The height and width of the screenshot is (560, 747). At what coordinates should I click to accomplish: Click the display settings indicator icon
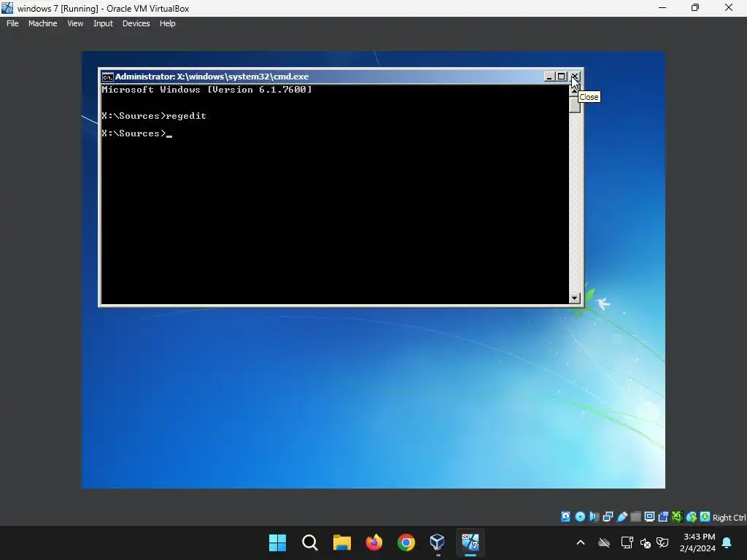click(x=649, y=517)
